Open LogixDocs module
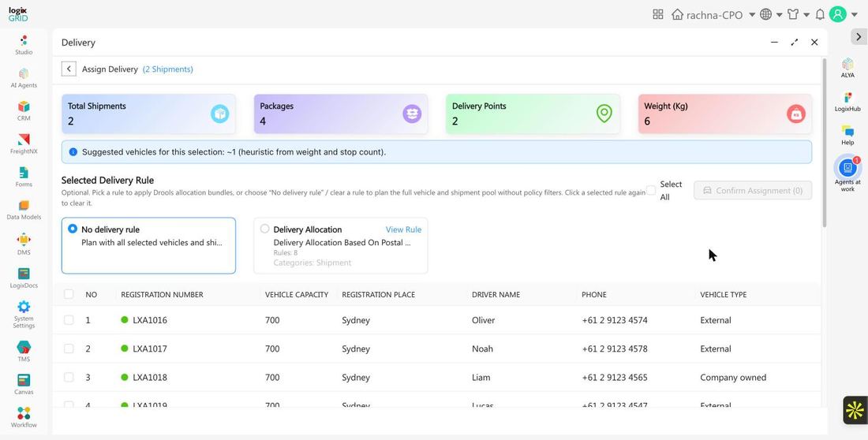 pyautogui.click(x=24, y=278)
